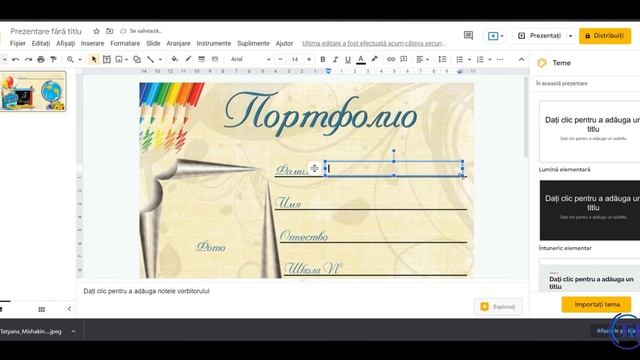Open the numbered list options arrow
This screenshot has width=640, height=360.
[490, 60]
